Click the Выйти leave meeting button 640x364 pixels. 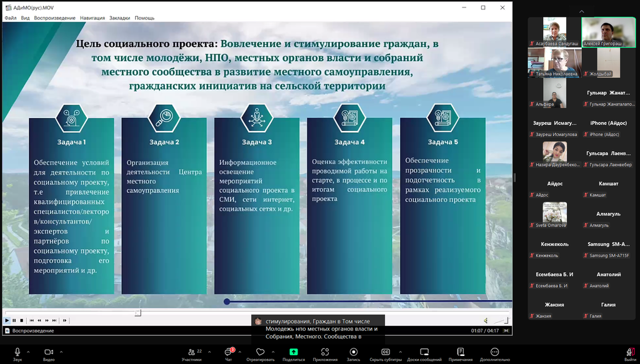coord(630,353)
